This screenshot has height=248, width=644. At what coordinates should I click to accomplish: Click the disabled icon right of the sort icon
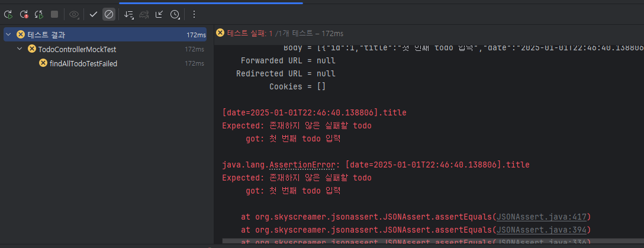[x=144, y=15]
